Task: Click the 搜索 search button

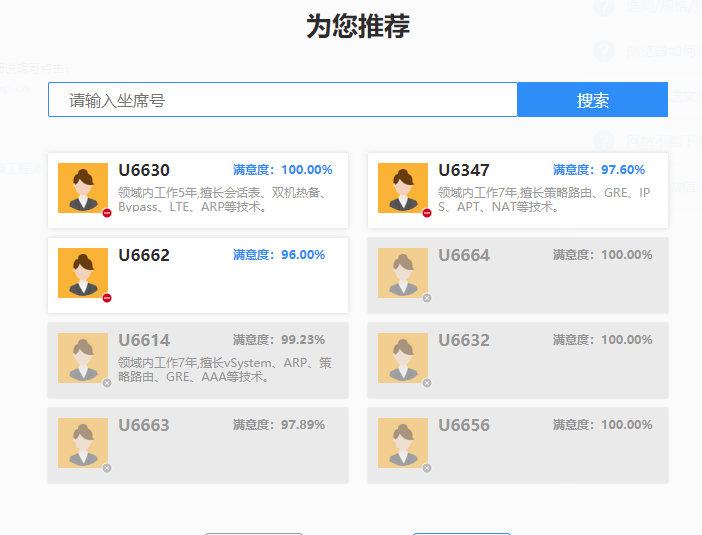Action: pyautogui.click(x=592, y=100)
